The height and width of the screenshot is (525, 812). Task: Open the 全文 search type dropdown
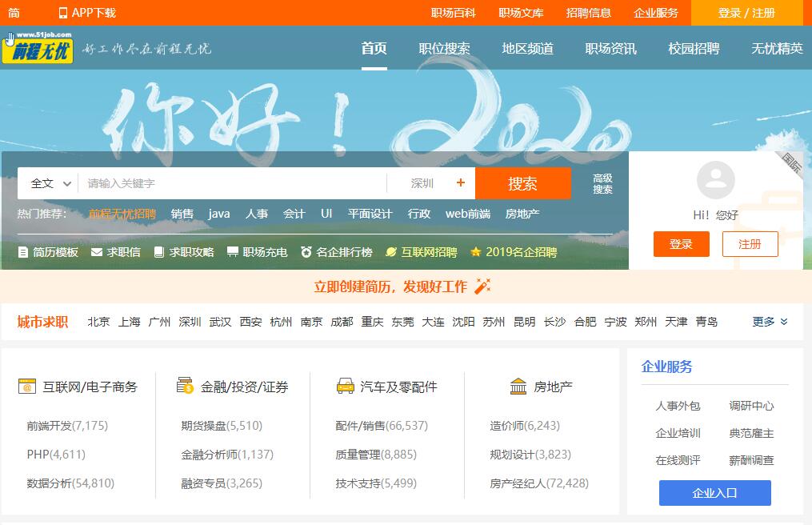pos(50,183)
